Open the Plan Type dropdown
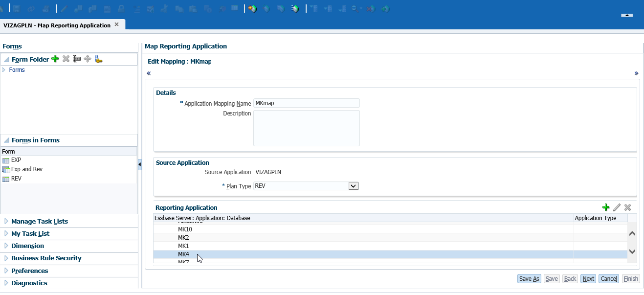The image size is (644, 295). point(354,186)
